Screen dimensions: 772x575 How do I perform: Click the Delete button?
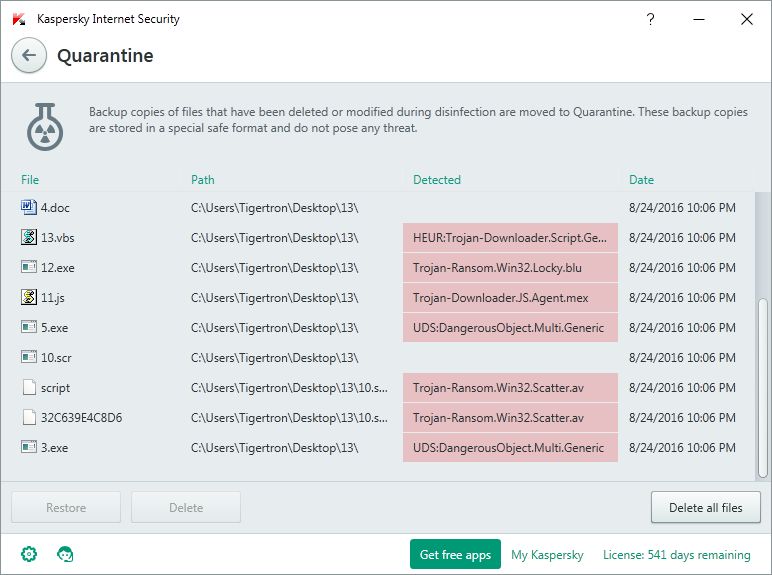point(186,507)
